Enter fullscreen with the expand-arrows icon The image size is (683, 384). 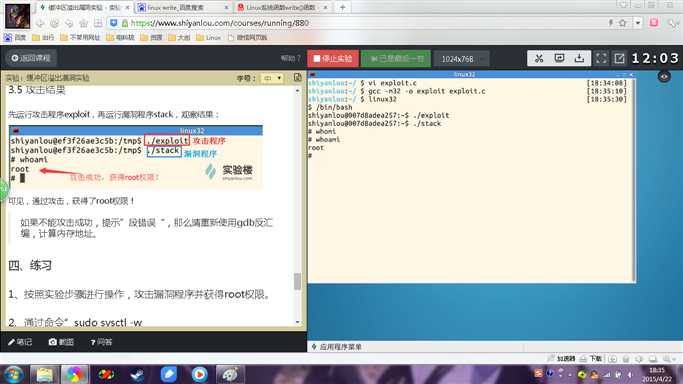point(601,58)
